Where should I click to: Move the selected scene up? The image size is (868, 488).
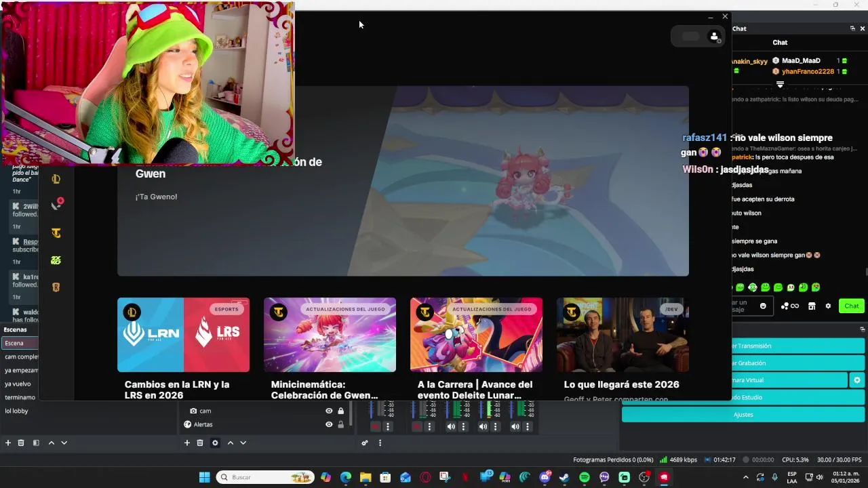(x=51, y=443)
